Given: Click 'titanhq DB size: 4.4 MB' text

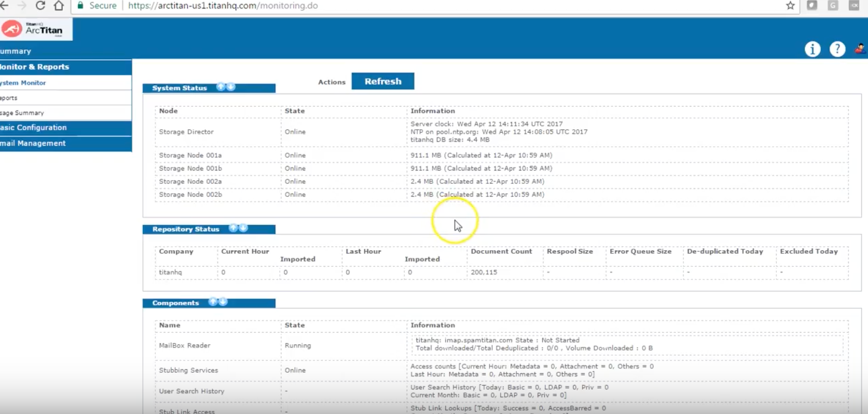Looking at the screenshot, I should [x=450, y=140].
